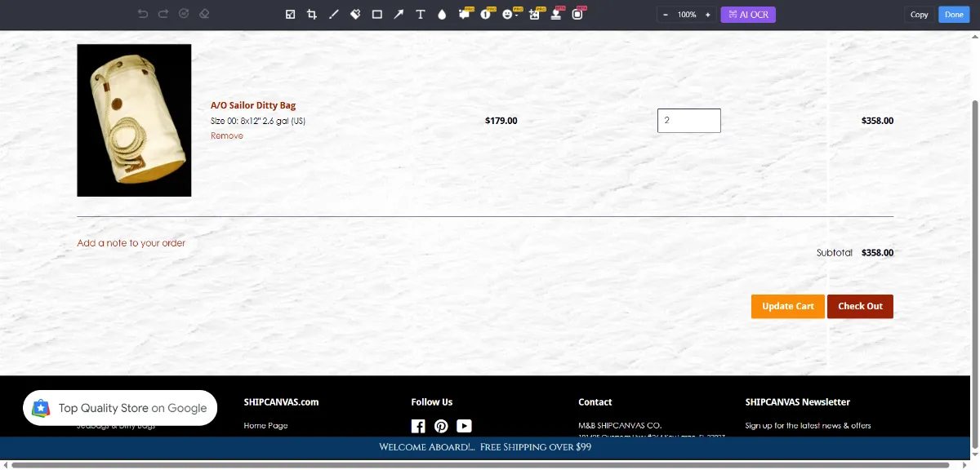This screenshot has height=470, width=980.
Task: Finish editing with the Done button
Action: [954, 15]
